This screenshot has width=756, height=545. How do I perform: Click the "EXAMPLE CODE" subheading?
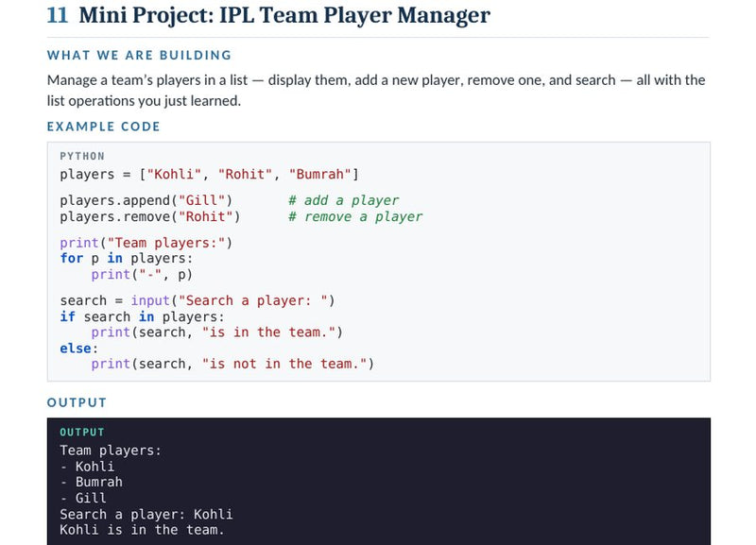point(104,127)
